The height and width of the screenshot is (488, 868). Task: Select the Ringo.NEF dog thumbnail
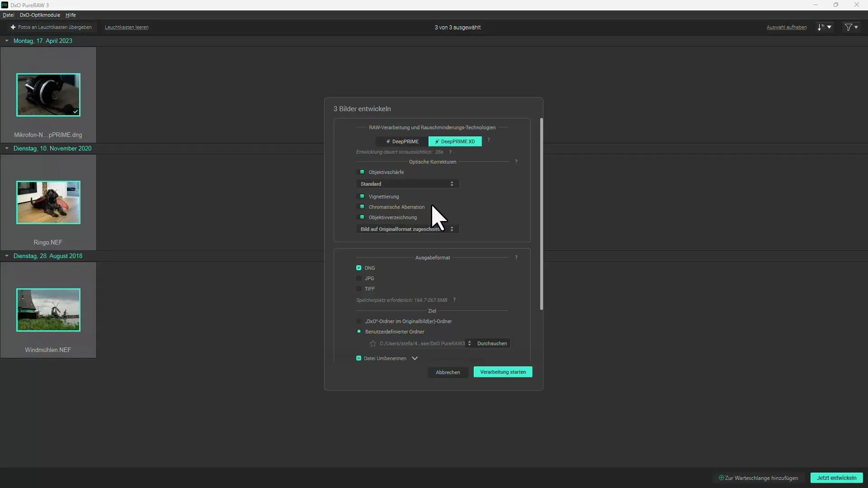(x=48, y=202)
